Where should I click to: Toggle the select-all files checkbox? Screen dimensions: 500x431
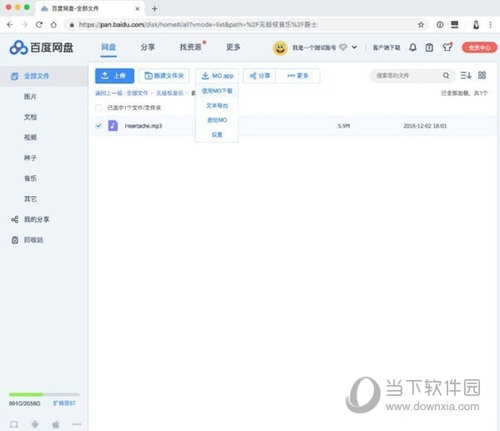98,108
